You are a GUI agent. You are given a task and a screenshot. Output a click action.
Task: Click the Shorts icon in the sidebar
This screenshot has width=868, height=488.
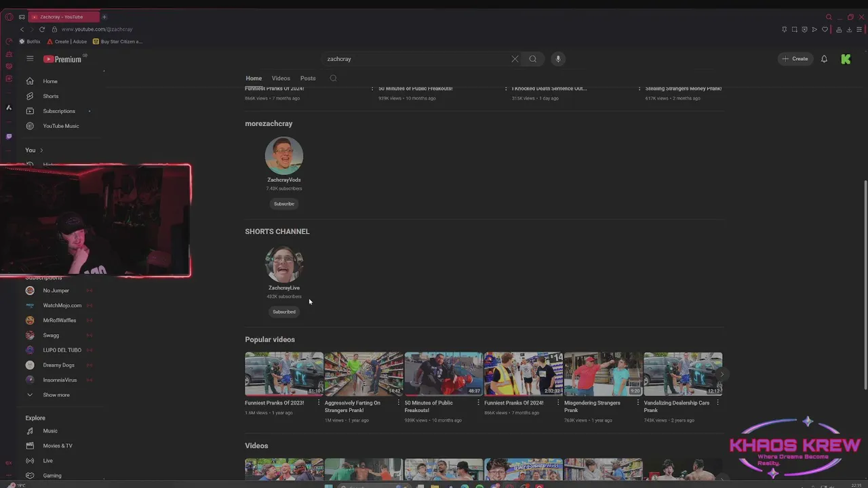coord(30,96)
